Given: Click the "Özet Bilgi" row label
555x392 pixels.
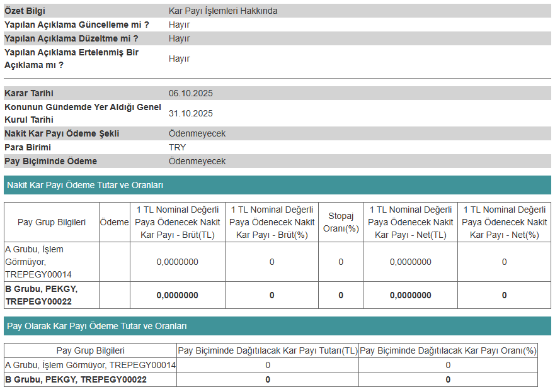Looking at the screenshot, I should click(x=25, y=11).
